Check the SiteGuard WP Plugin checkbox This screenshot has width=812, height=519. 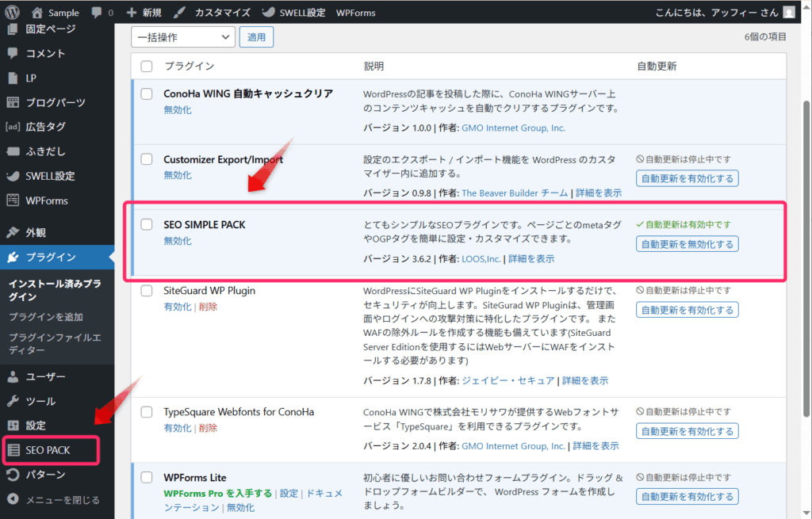click(x=147, y=290)
